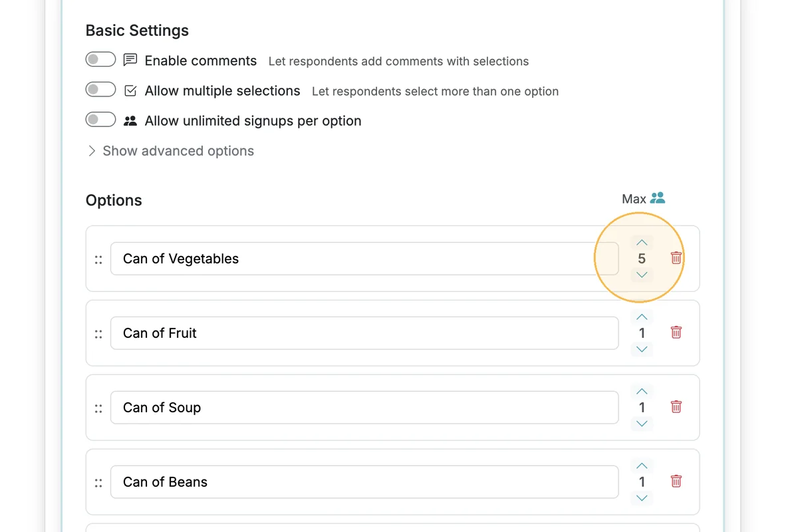
Task: Decrease max for Can of Fruit
Action: [642, 349]
